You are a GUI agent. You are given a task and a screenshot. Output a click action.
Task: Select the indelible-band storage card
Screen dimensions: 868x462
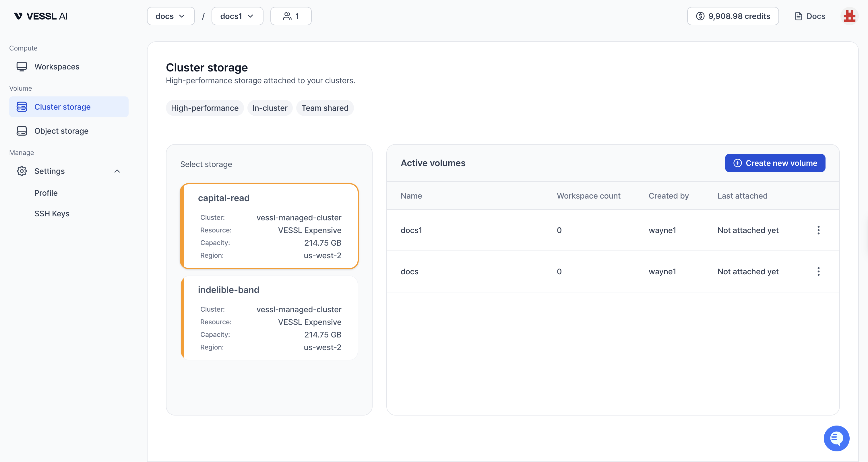pyautogui.click(x=269, y=318)
